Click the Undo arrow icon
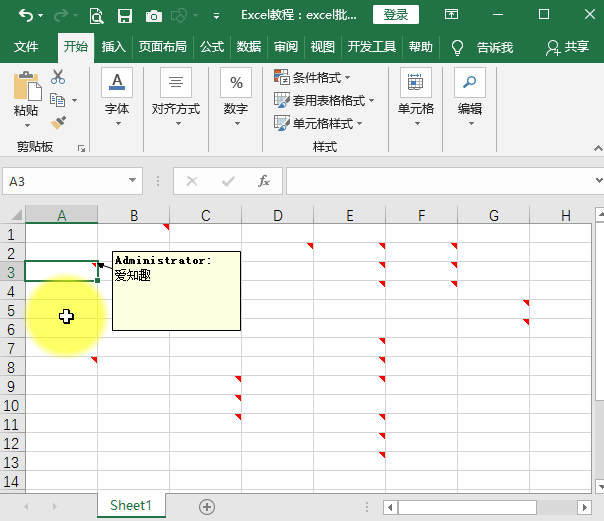This screenshot has height=521, width=604. [x=26, y=15]
